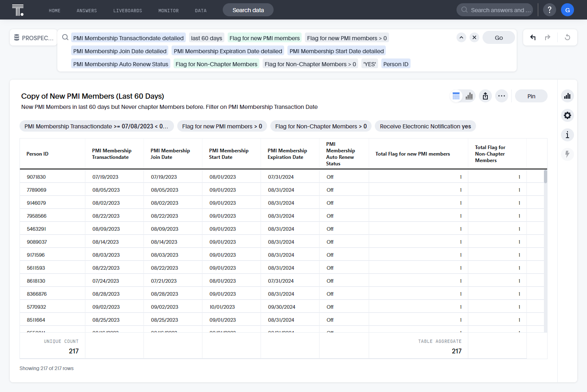This screenshot has height=392, width=587.
Task: Go to HOME tab
Action: pyautogui.click(x=54, y=11)
